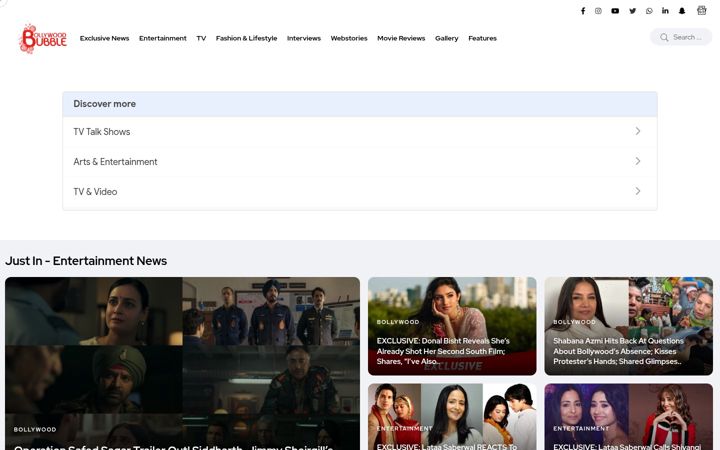Open the LinkedIn page icon
This screenshot has height=450, width=720.
coord(665,11)
